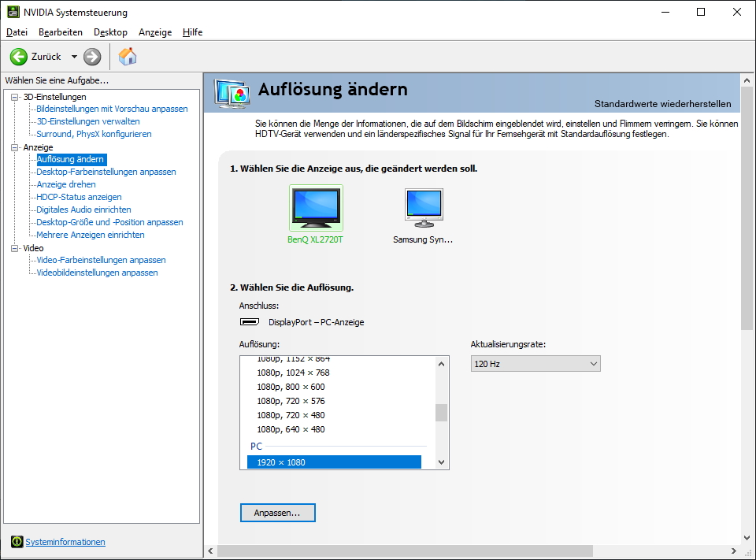Select the PC 1920 × 1080 resolution

pos(334,462)
